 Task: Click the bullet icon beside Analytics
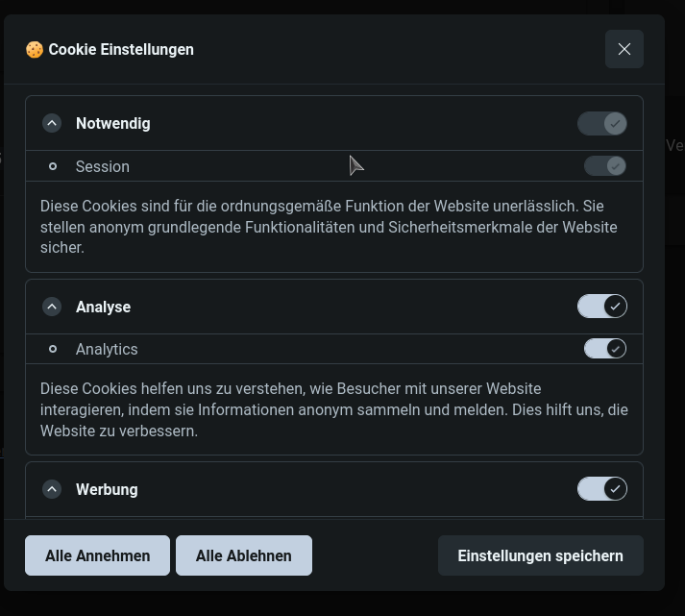(x=53, y=349)
